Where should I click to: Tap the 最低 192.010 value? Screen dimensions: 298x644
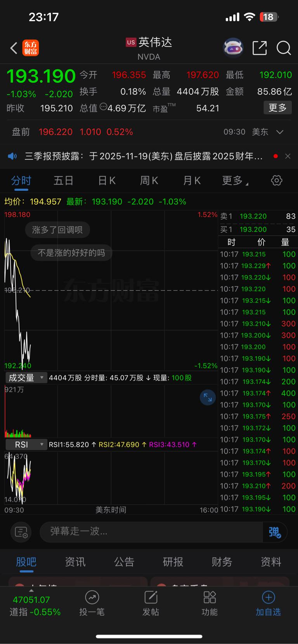point(275,75)
